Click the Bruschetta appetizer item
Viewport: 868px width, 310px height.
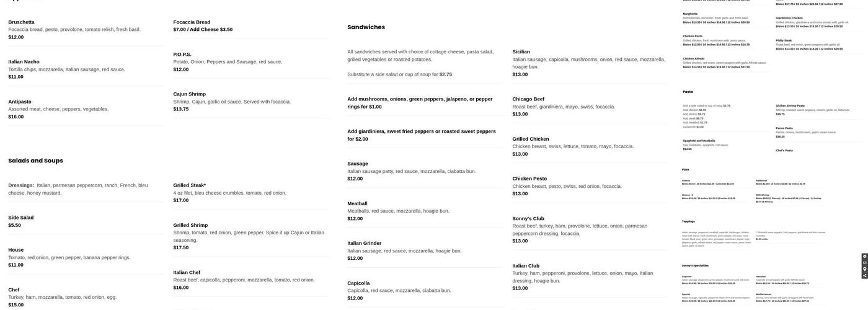(x=21, y=22)
